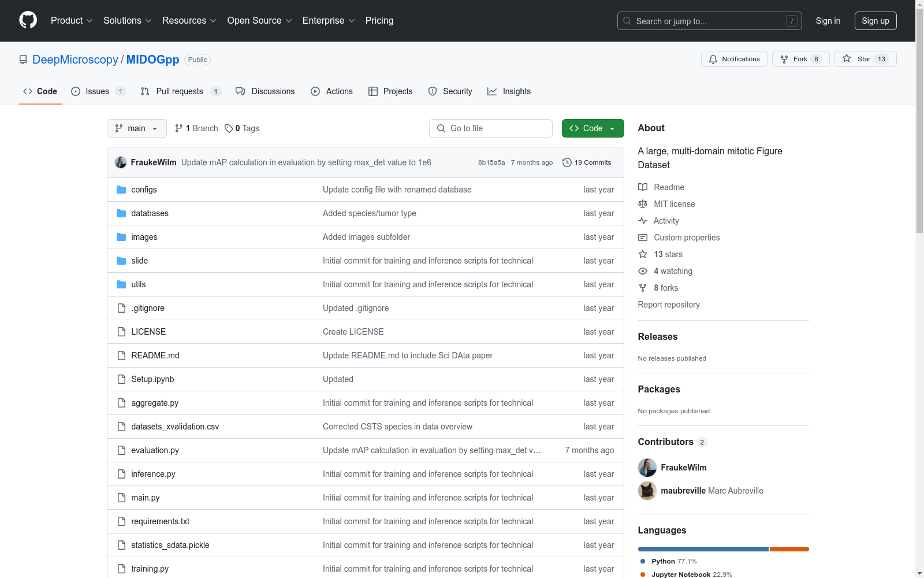Open the configs folder icon

pyautogui.click(x=121, y=190)
